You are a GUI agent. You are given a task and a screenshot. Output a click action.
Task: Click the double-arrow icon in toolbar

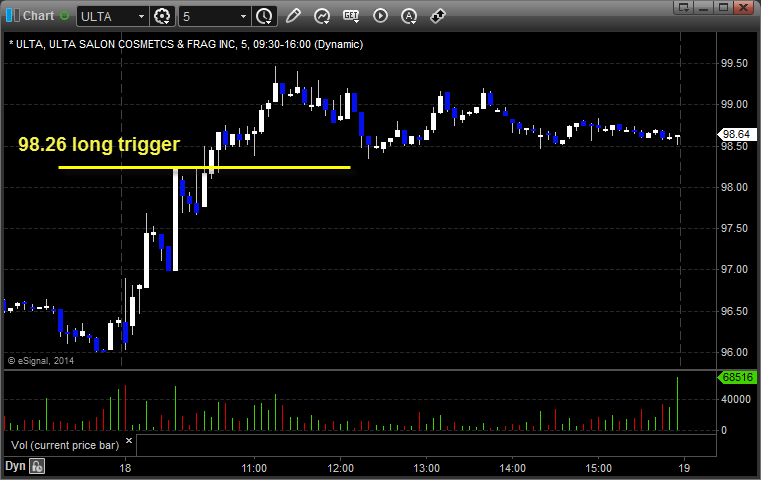438,16
